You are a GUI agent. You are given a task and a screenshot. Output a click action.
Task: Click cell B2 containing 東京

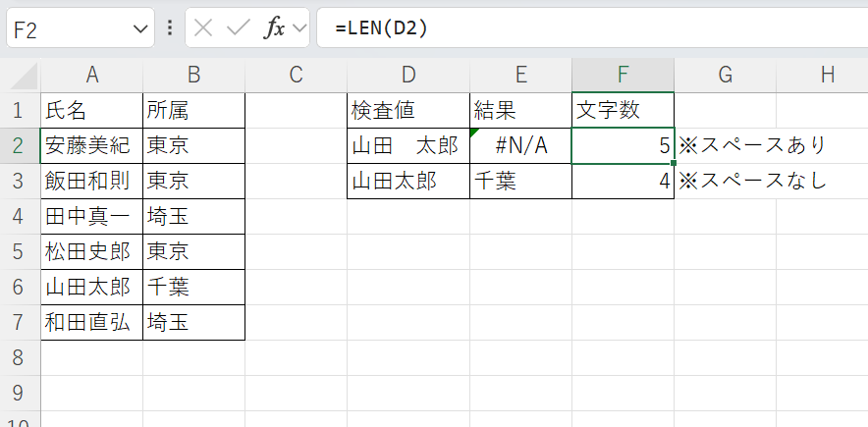193,146
